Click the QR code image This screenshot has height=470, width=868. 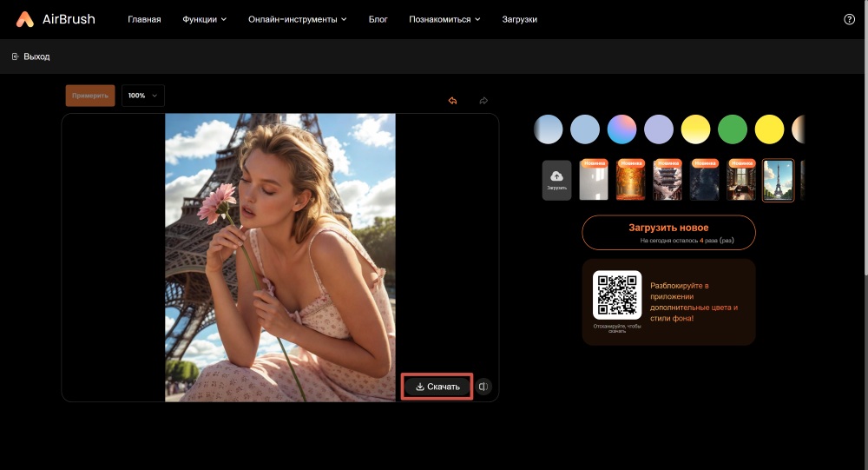tap(617, 295)
